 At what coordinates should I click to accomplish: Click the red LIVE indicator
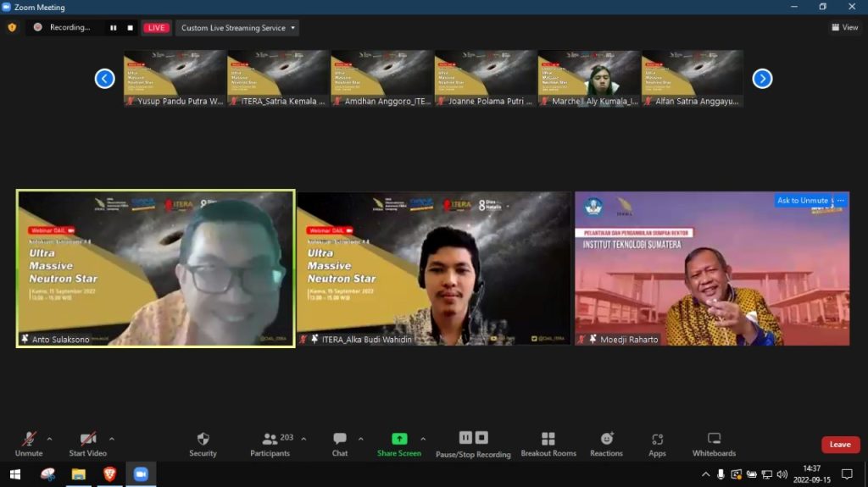coord(156,28)
